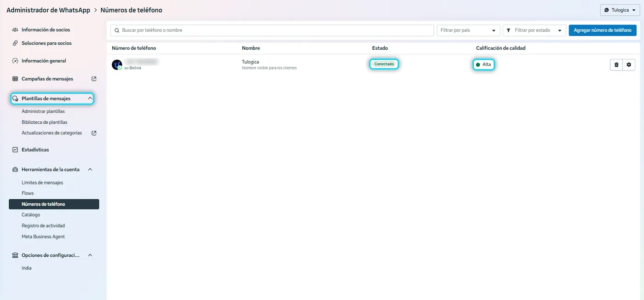Click the Estadísticas chart icon
644x300 pixels.
(x=15, y=150)
